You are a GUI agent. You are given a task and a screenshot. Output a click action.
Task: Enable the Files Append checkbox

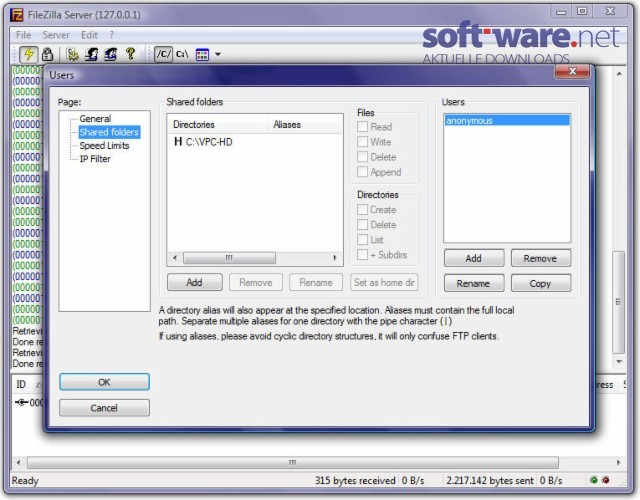[x=362, y=172]
